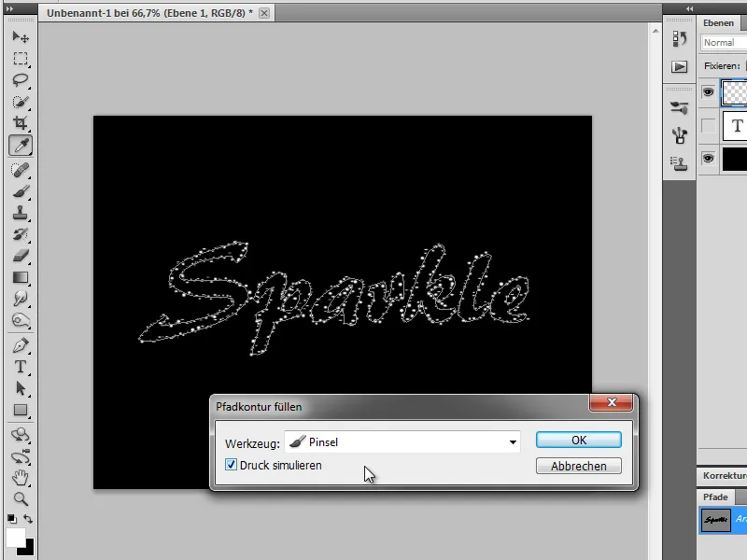Confirm with OK button

point(578,440)
